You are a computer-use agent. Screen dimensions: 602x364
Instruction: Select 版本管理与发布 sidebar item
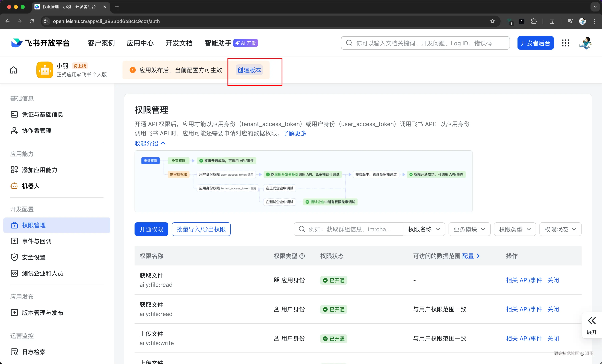tap(43, 312)
